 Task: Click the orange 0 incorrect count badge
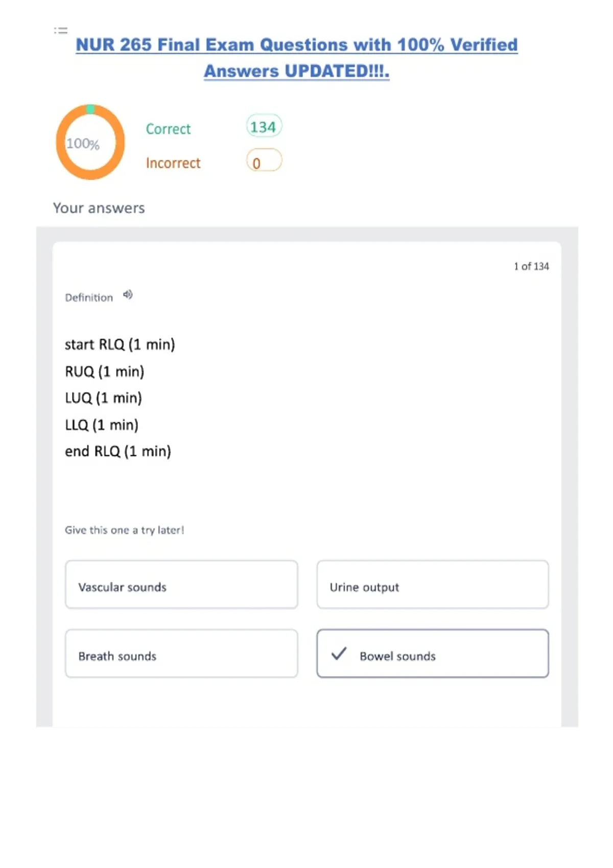(264, 161)
